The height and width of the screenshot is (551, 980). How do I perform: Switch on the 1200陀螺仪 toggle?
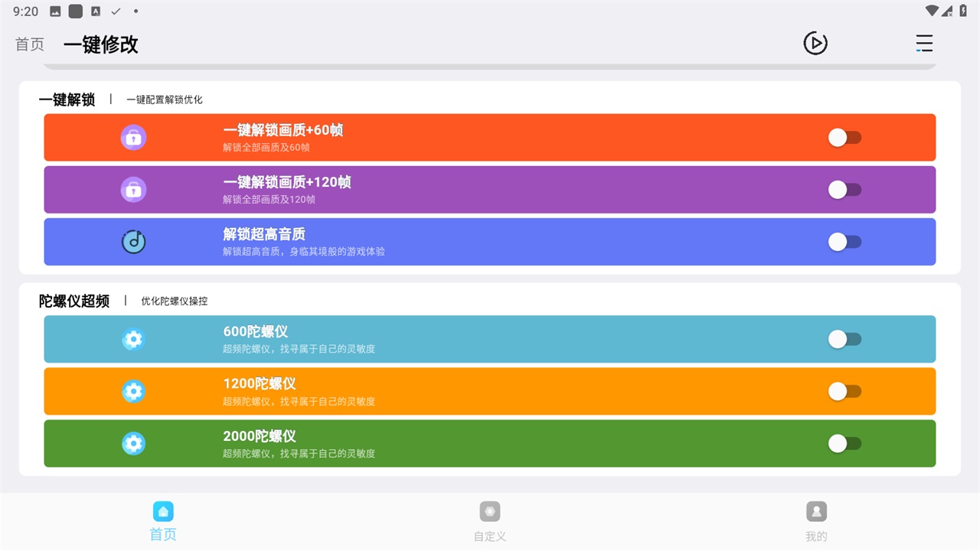pyautogui.click(x=844, y=391)
